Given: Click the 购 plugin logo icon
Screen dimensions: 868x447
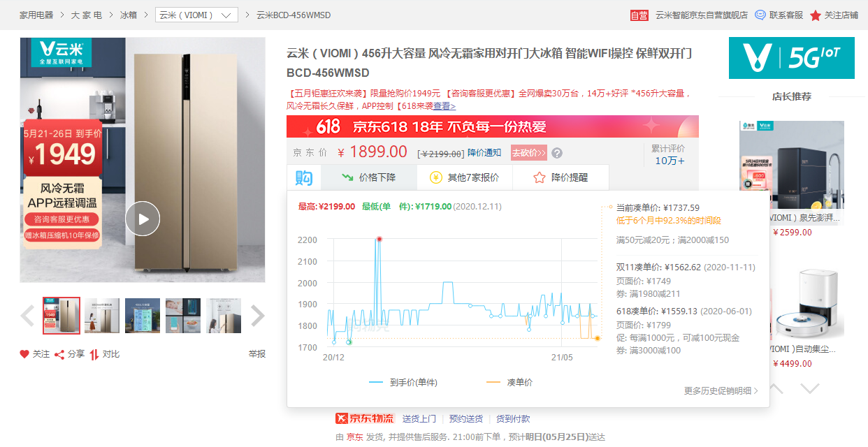Looking at the screenshot, I should [x=304, y=177].
